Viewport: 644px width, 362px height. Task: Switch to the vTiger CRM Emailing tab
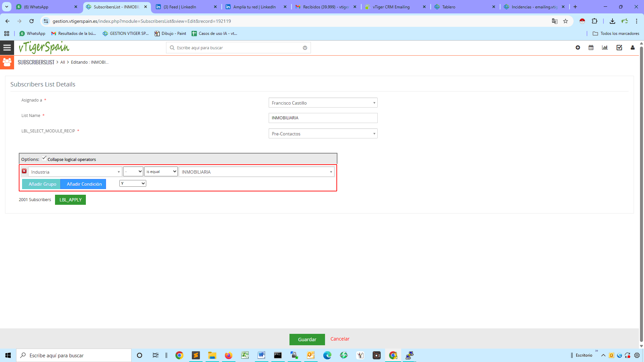[391, 7]
